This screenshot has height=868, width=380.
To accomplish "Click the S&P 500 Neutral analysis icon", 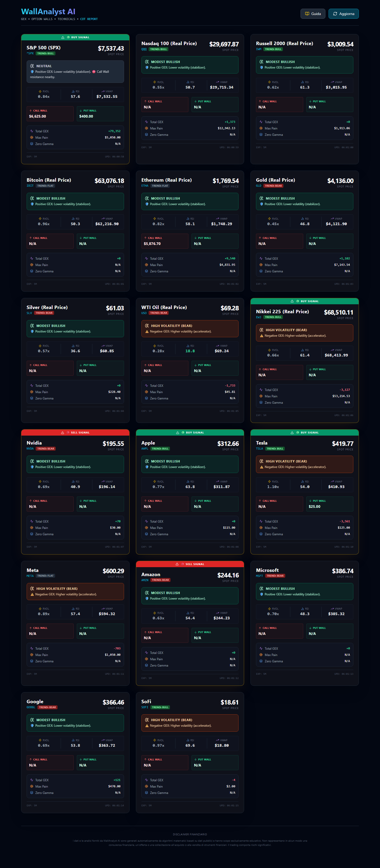I will (x=32, y=66).
